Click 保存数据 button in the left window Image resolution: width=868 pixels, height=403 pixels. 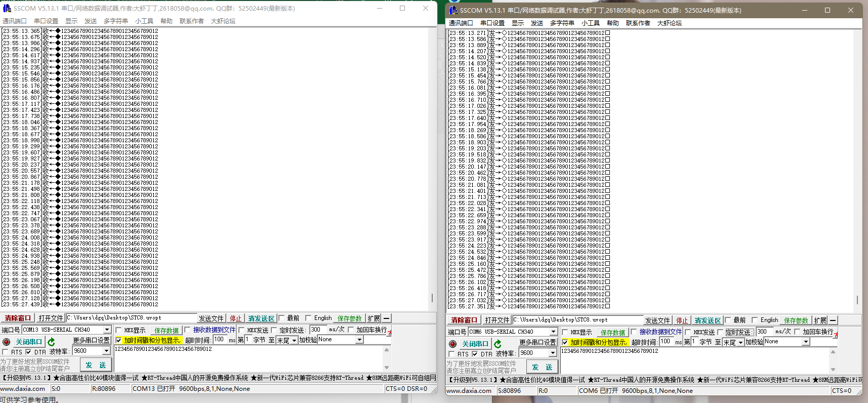click(x=167, y=330)
